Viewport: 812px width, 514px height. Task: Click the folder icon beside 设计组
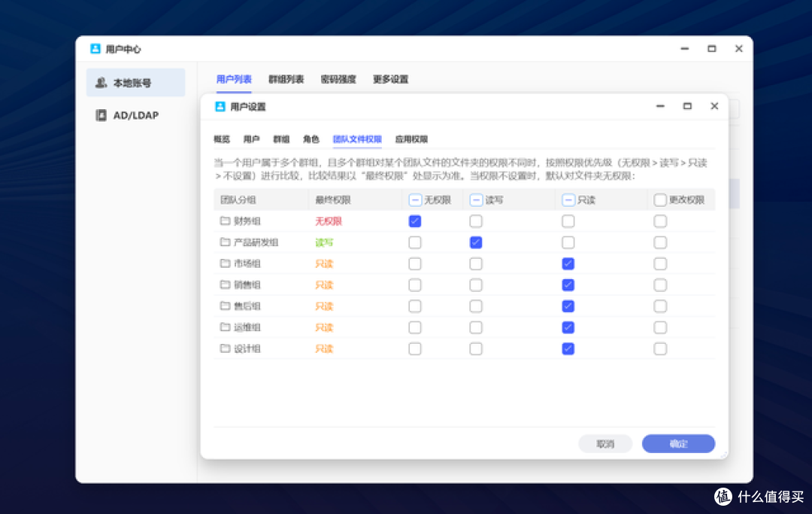pos(225,348)
